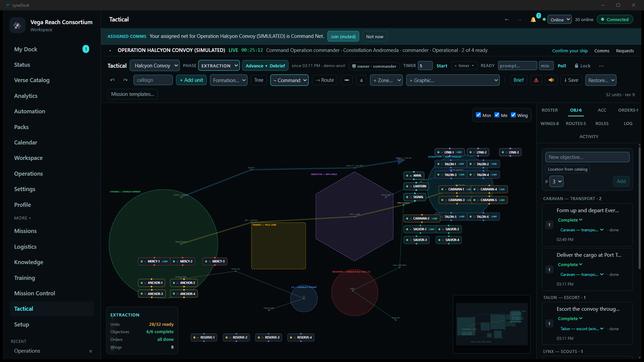Open the notifications bell
Image resolution: width=644 pixels, height=362 pixels.
[533, 19]
